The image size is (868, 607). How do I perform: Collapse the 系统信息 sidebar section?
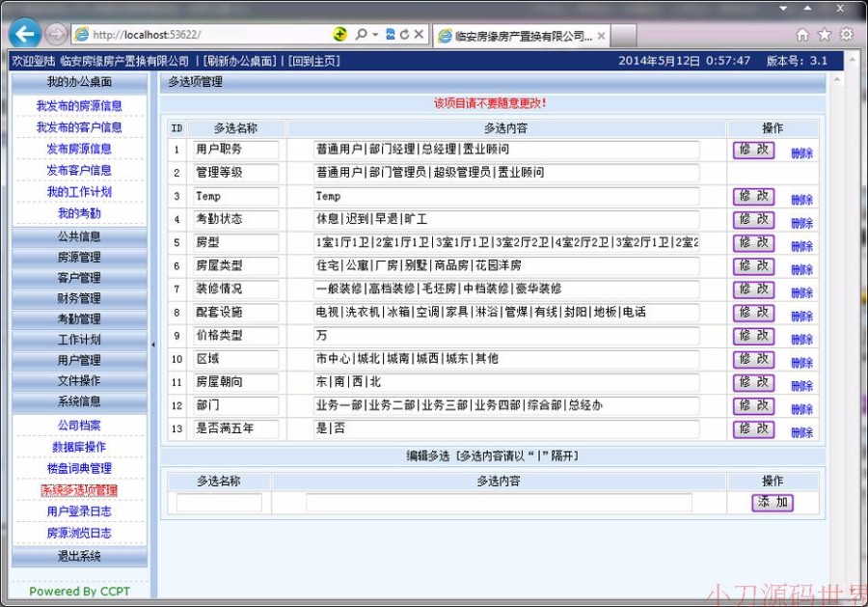pyautogui.click(x=80, y=401)
